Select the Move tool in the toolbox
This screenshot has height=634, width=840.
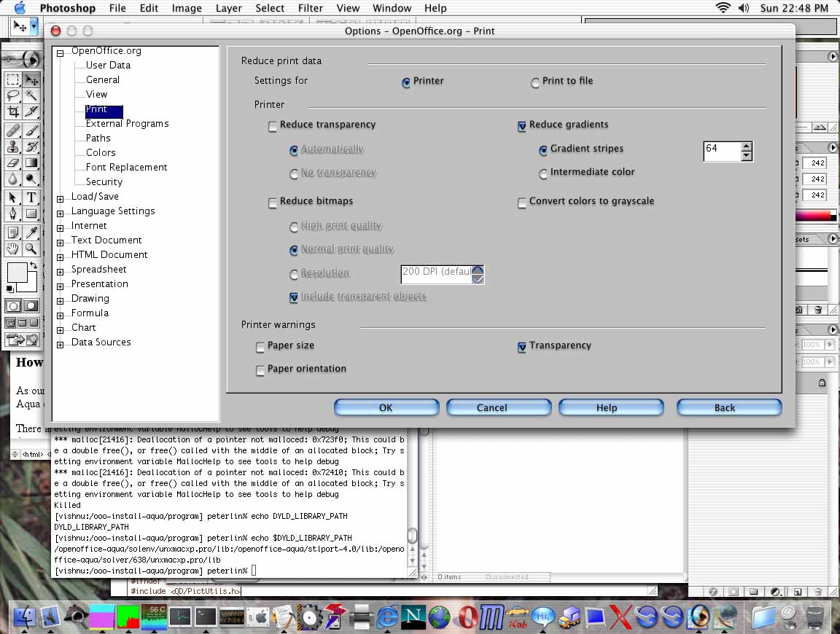[x=31, y=79]
